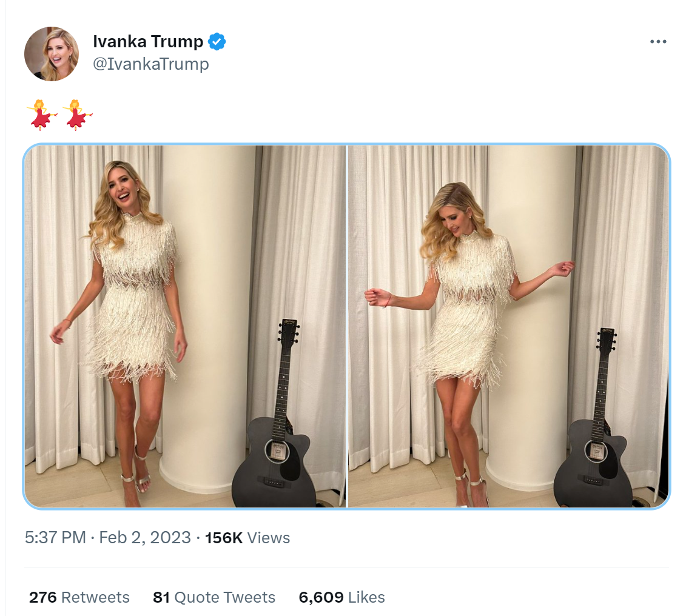Open the @IvankaTrump handle link
This screenshot has width=686, height=616.
[151, 64]
